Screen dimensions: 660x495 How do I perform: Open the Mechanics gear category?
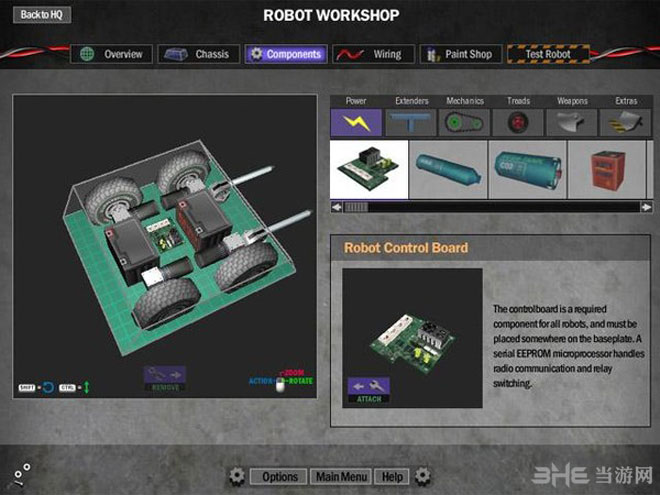(x=464, y=122)
